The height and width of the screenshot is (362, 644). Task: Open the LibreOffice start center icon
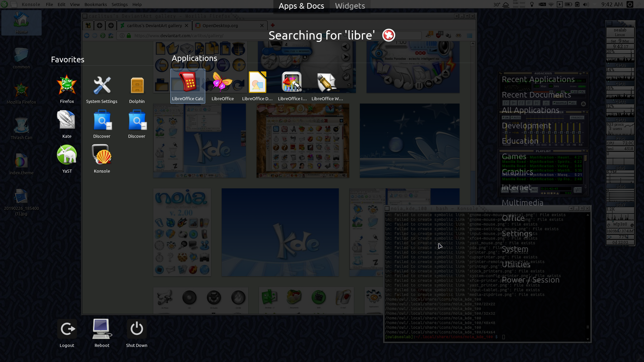tap(222, 86)
